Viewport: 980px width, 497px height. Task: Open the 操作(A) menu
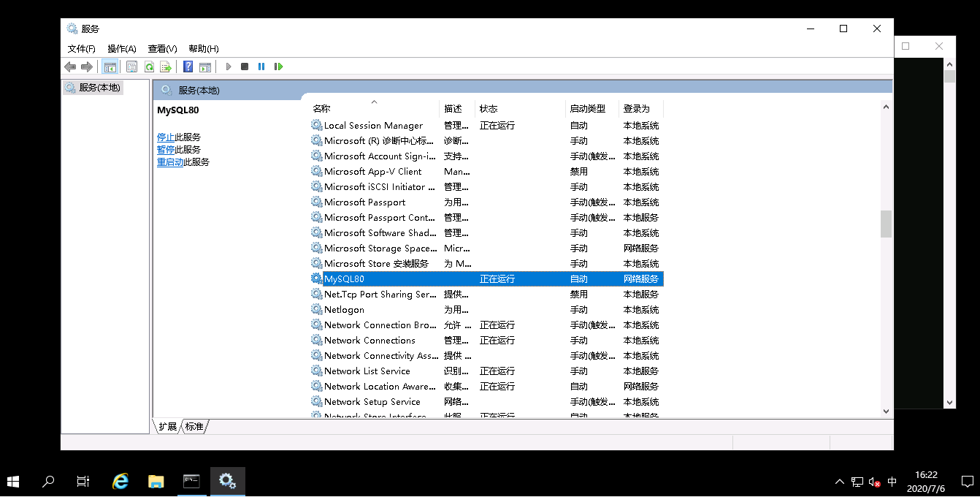122,49
